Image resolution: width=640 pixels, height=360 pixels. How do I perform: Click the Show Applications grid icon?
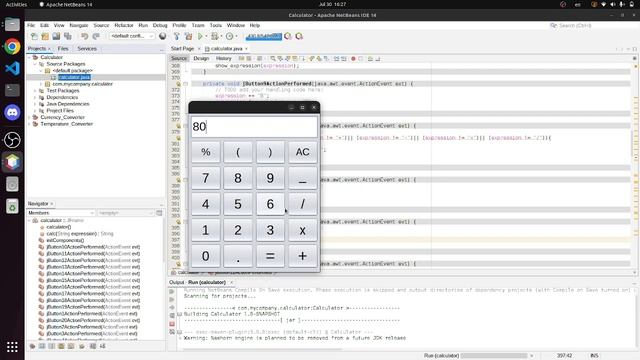12,347
